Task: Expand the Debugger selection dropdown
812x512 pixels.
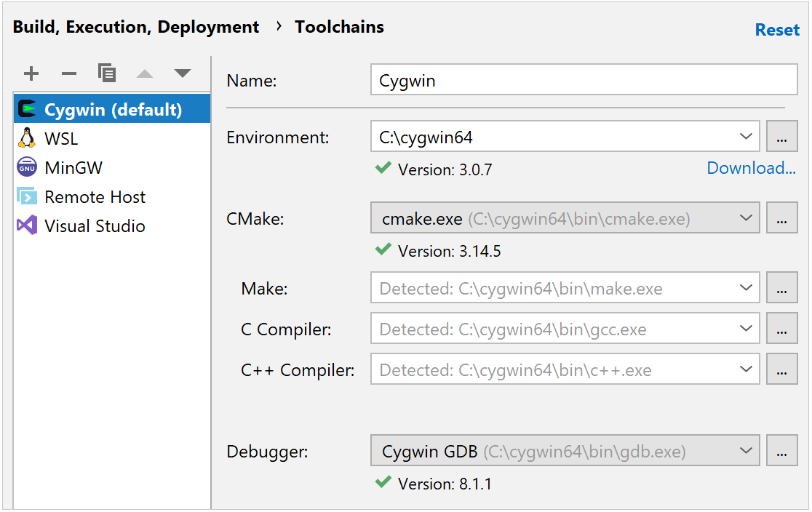Action: coord(745,451)
